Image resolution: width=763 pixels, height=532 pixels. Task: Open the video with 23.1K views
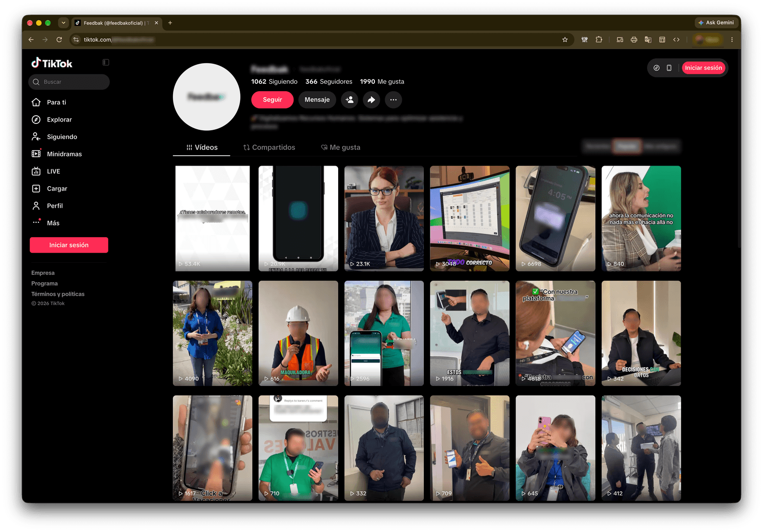point(384,218)
